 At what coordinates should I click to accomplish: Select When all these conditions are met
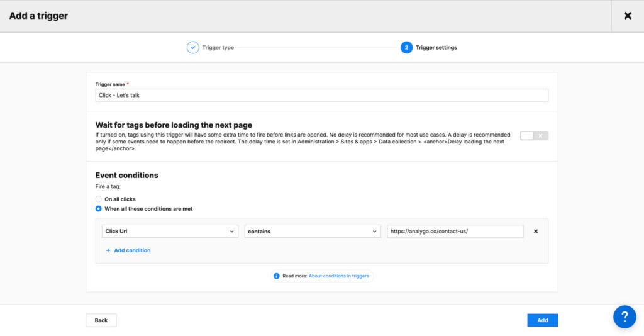coord(99,209)
